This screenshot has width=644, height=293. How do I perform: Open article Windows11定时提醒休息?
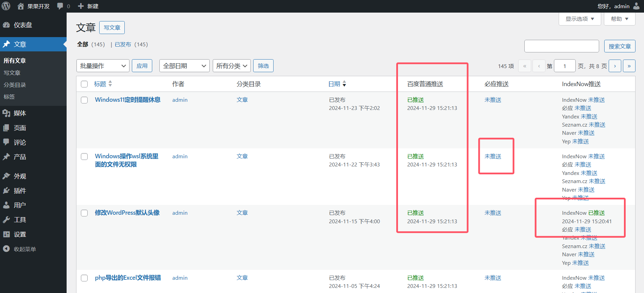[x=128, y=100]
